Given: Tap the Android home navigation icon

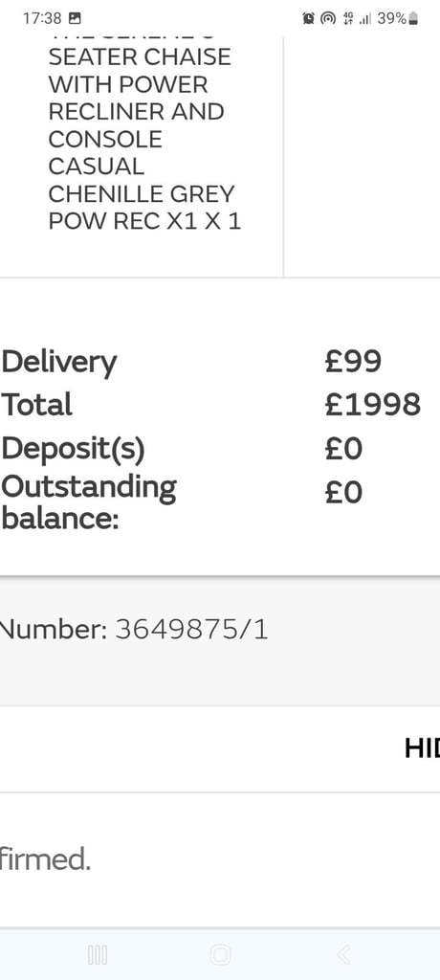Looking at the screenshot, I should point(220,954).
